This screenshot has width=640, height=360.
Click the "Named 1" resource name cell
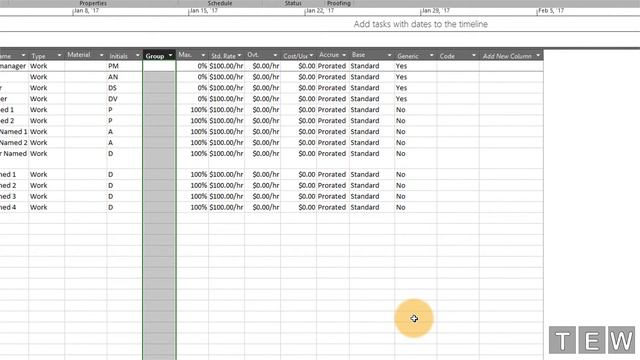(14, 131)
